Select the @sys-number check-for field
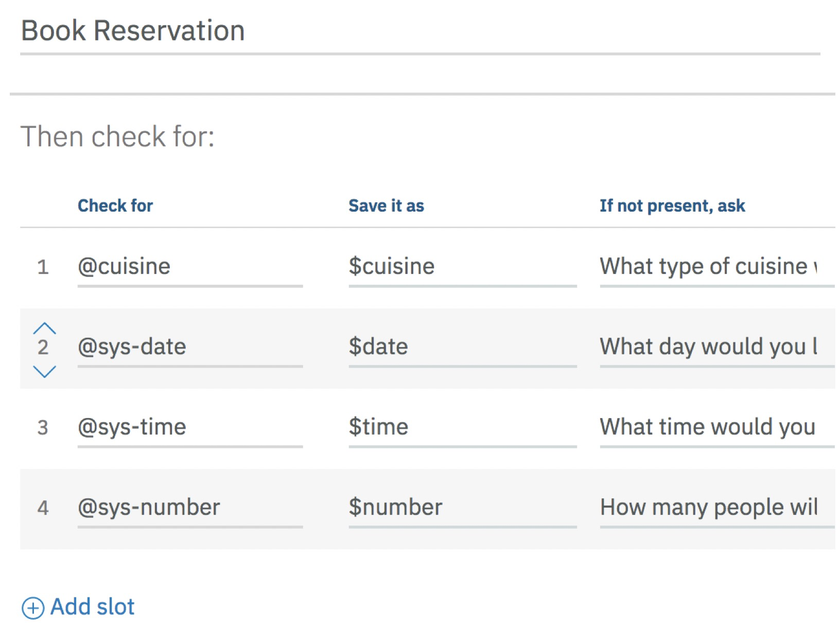This screenshot has height=623, width=840. (x=190, y=509)
